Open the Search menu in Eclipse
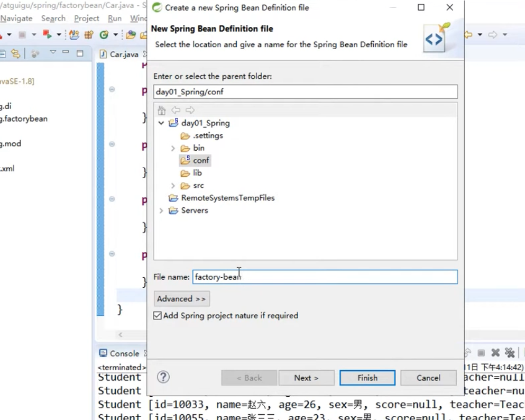525x420 pixels. (x=53, y=19)
